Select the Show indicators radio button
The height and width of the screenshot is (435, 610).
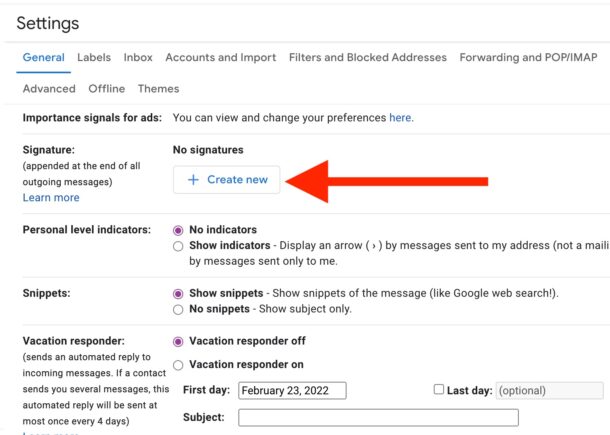click(178, 246)
